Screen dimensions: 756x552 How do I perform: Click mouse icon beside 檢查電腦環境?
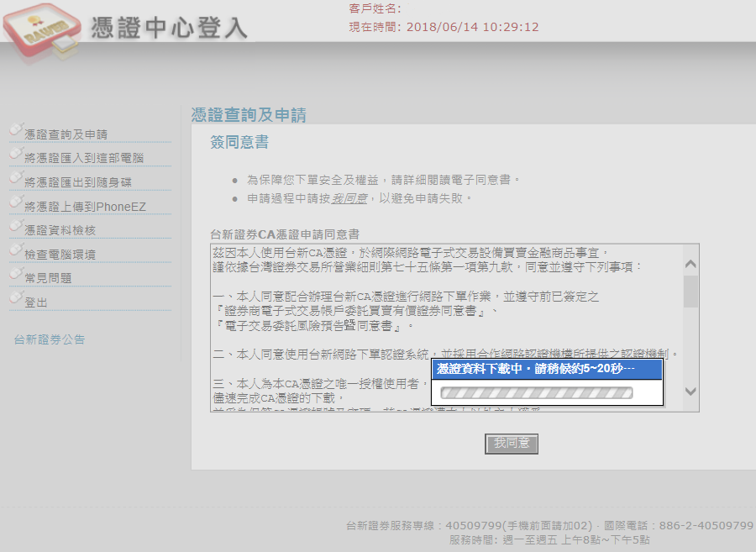click(17, 250)
